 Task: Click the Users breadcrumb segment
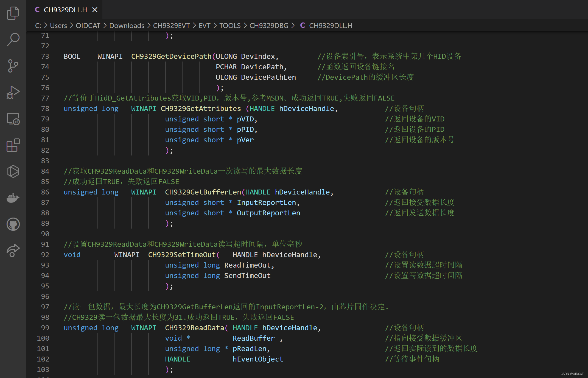coord(58,26)
